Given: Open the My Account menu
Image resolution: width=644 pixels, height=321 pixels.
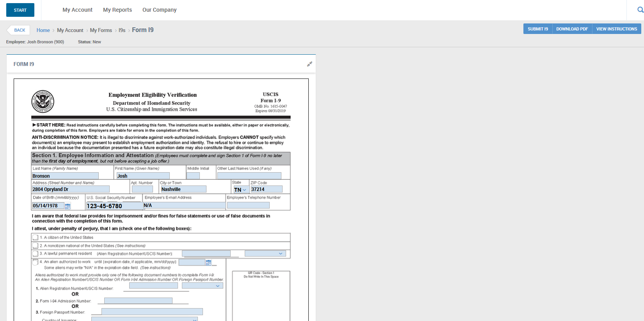Looking at the screenshot, I should [x=77, y=10].
